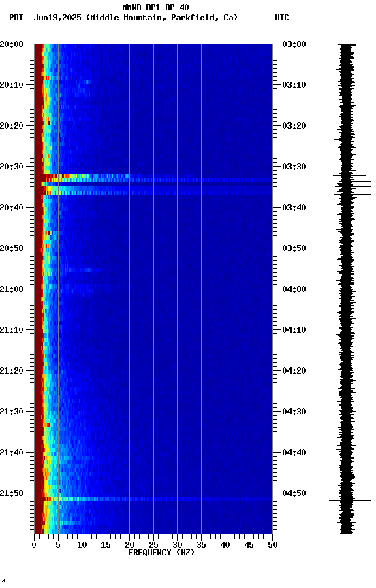The width and height of the screenshot is (376, 588).
Task: Click the 'FREQUENCY (HZ)' axis title
Action: [161, 553]
